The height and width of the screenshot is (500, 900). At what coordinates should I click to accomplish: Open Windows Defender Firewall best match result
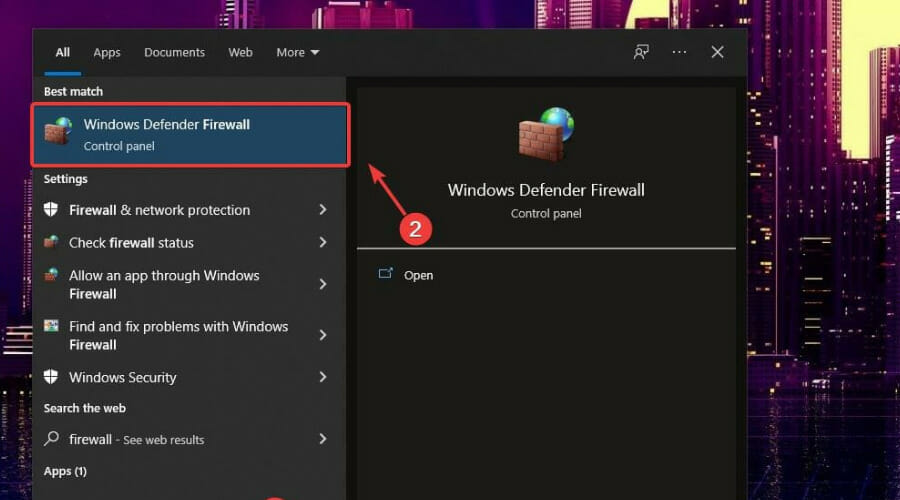190,135
